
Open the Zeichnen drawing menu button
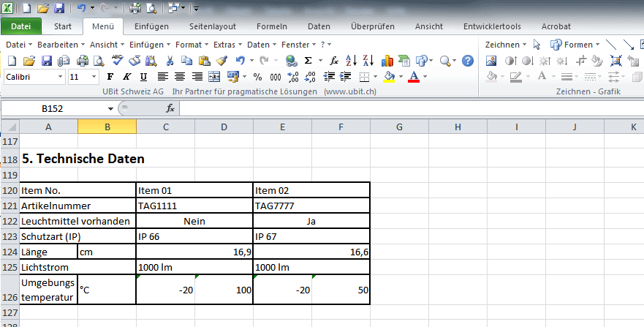pyautogui.click(x=504, y=45)
